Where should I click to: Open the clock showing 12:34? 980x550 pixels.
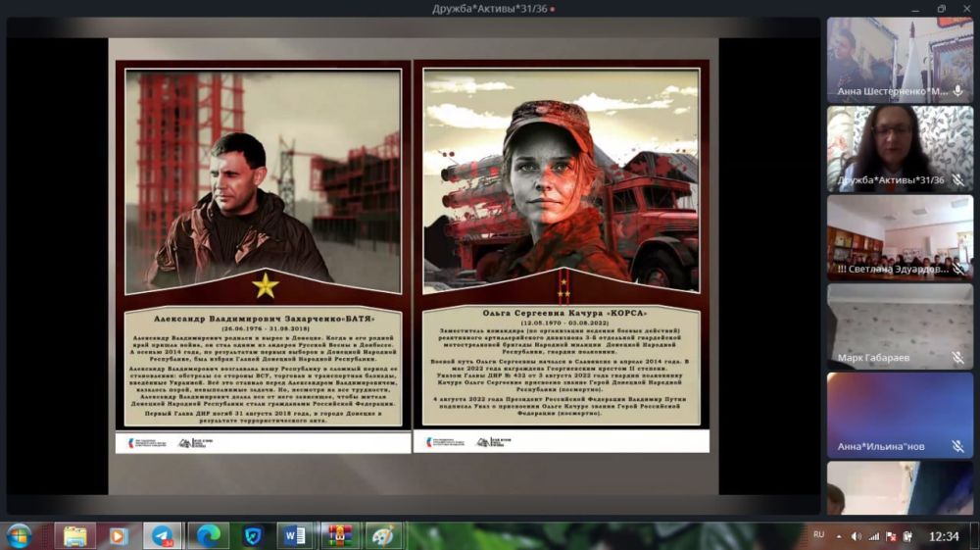pyautogui.click(x=944, y=536)
